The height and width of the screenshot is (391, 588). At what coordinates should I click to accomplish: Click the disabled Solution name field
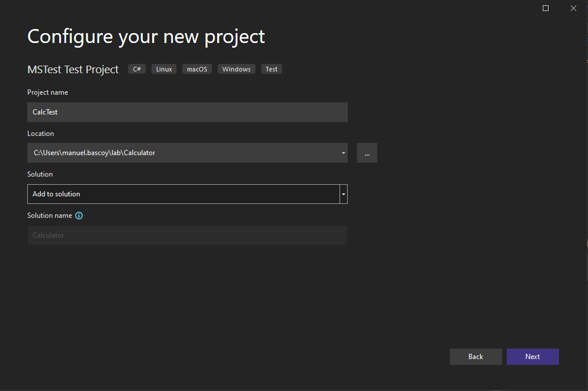click(187, 235)
